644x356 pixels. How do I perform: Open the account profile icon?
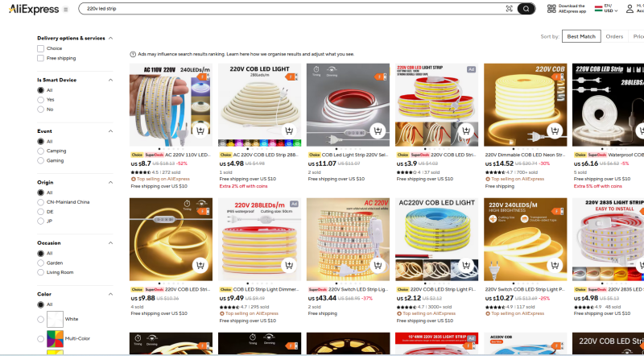(630, 9)
